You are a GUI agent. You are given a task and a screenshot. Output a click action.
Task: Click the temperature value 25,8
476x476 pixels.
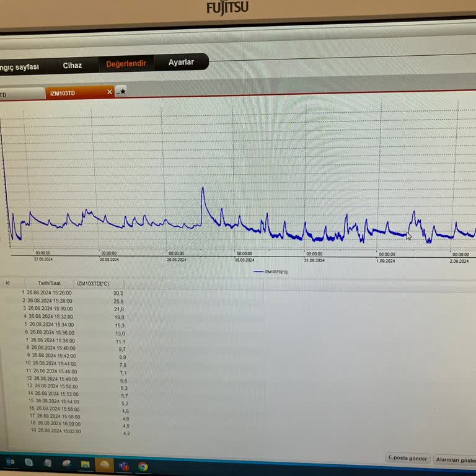click(x=118, y=301)
